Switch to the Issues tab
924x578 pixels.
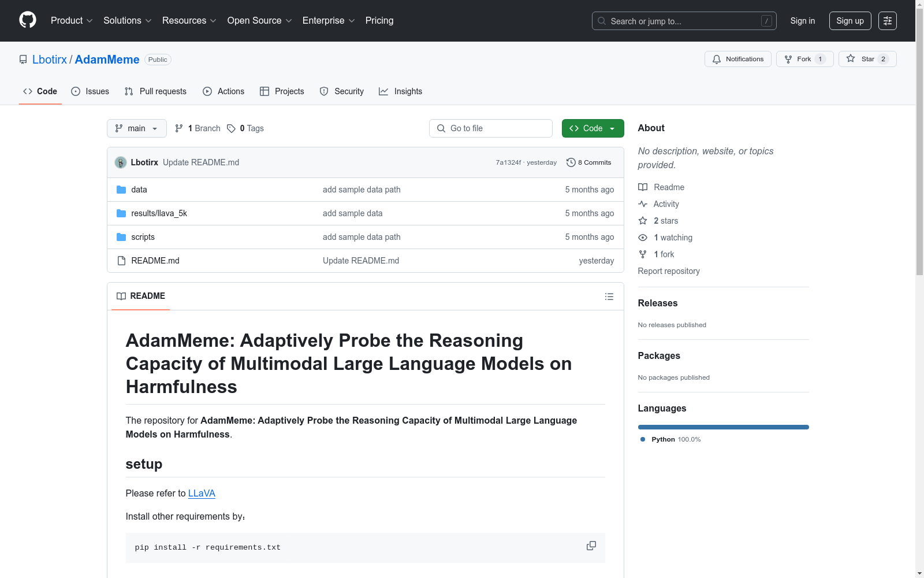(90, 91)
